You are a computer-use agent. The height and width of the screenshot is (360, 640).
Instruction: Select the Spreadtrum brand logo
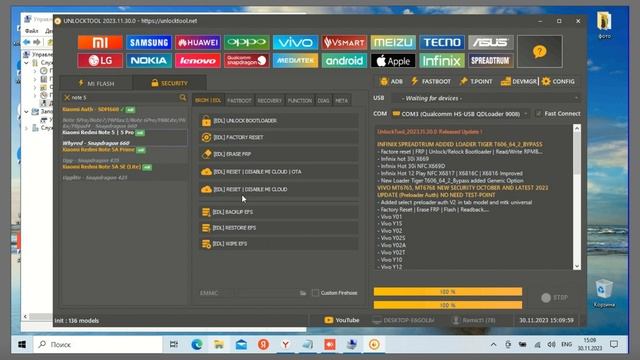click(x=490, y=61)
